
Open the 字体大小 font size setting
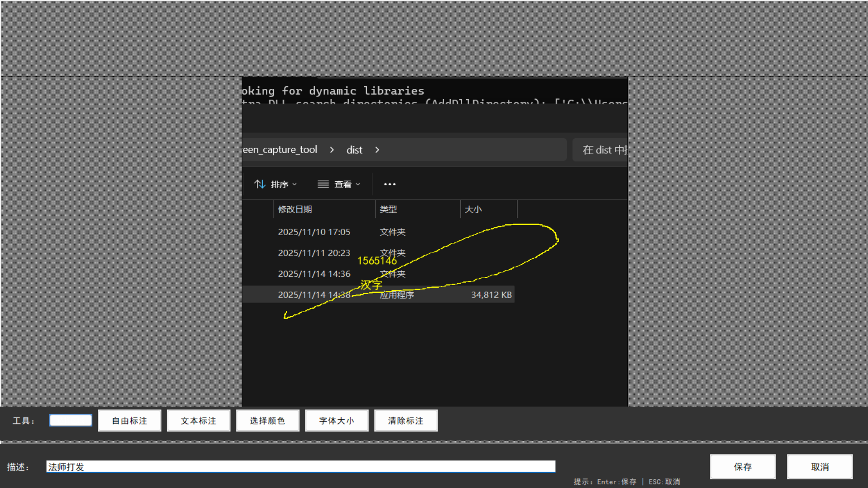[x=337, y=420]
